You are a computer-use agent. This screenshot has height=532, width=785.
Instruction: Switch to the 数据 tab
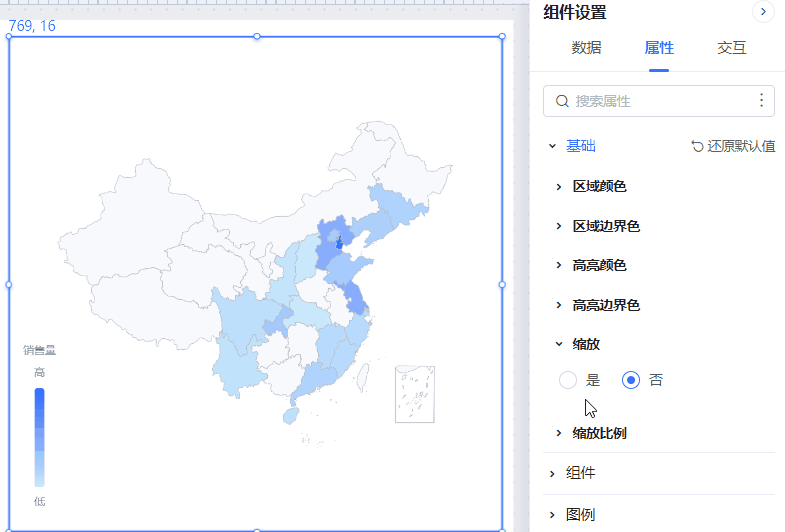586,48
